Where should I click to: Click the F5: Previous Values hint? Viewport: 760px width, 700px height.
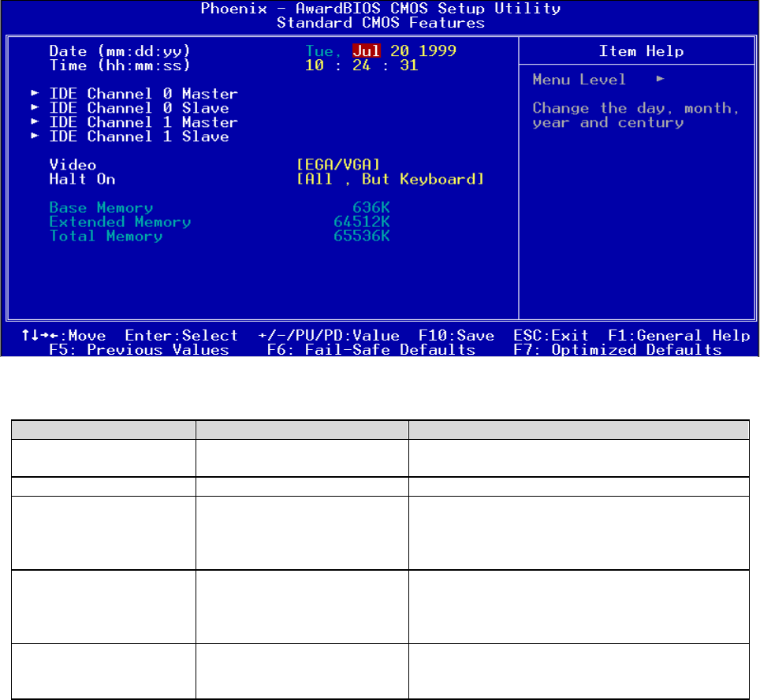139,349
